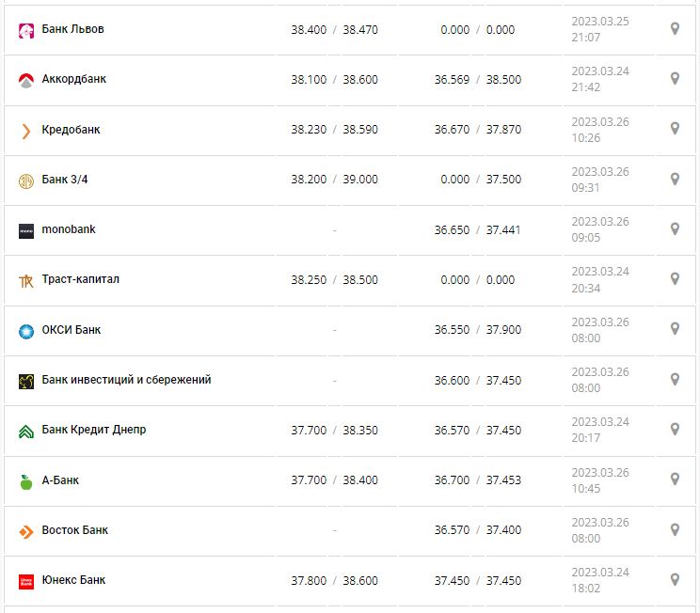Open the location pin for Аккордбанк
The height and width of the screenshot is (613, 700).
click(675, 79)
